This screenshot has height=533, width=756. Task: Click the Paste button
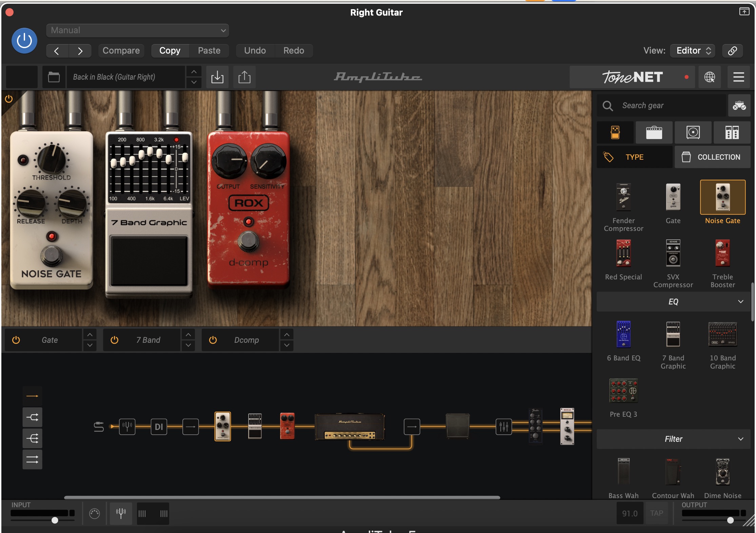tap(209, 51)
